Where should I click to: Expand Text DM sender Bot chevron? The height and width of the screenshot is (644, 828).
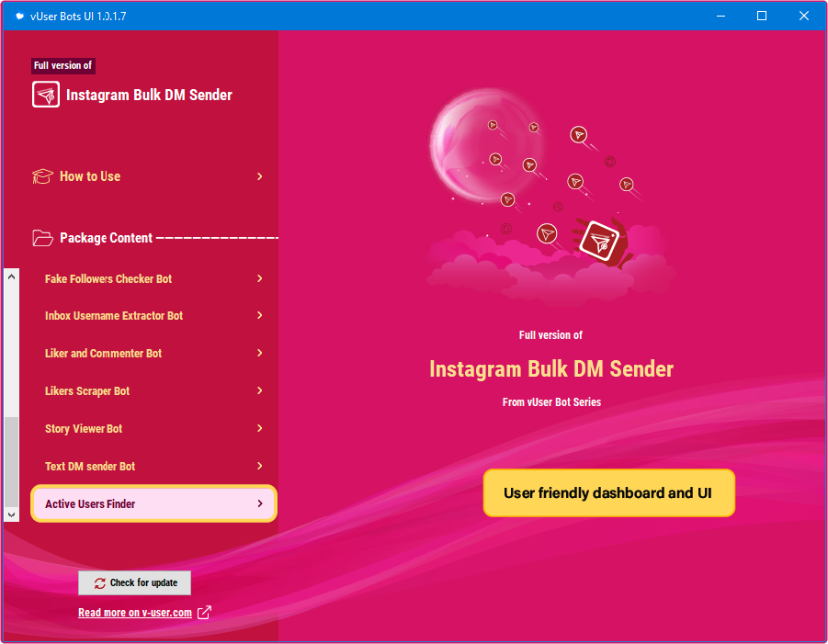260,466
